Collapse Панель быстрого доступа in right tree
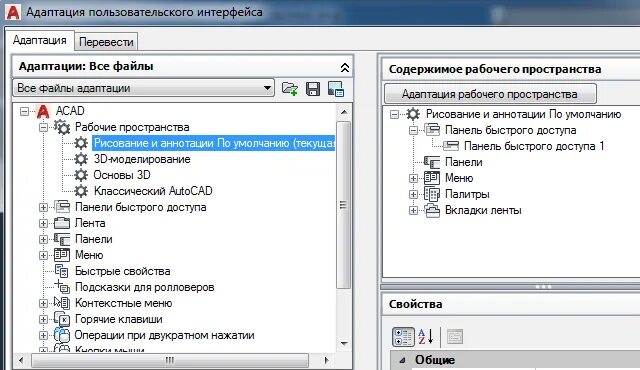The height and width of the screenshot is (370, 640). 413,131
